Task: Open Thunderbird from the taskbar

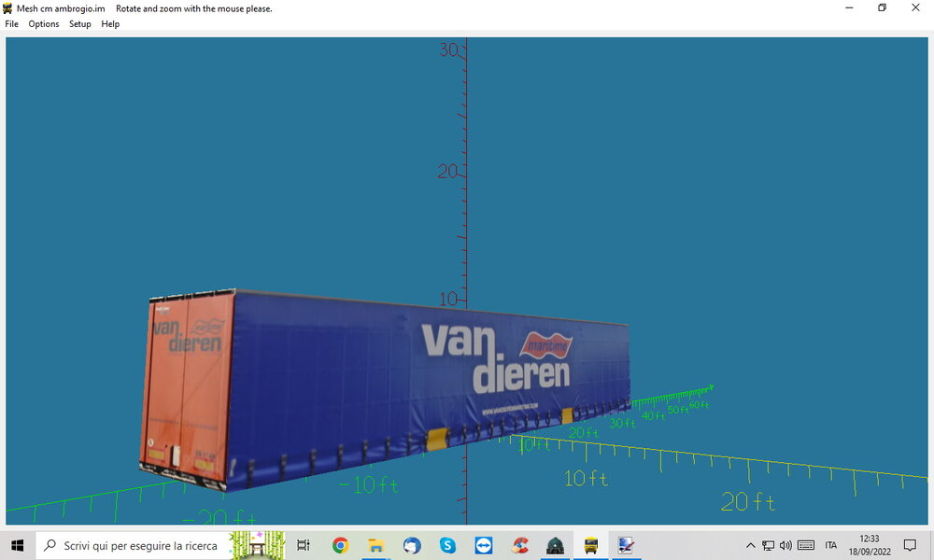Action: click(412, 545)
